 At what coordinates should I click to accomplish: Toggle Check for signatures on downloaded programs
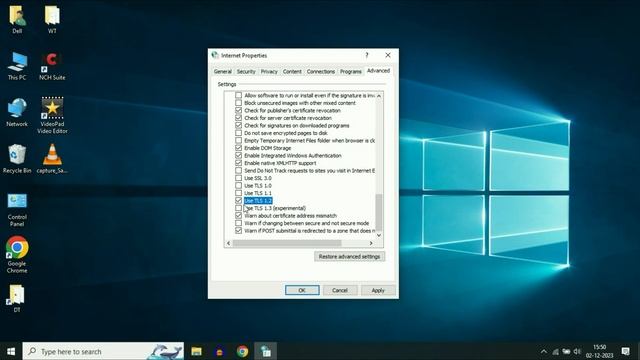[x=238, y=125]
